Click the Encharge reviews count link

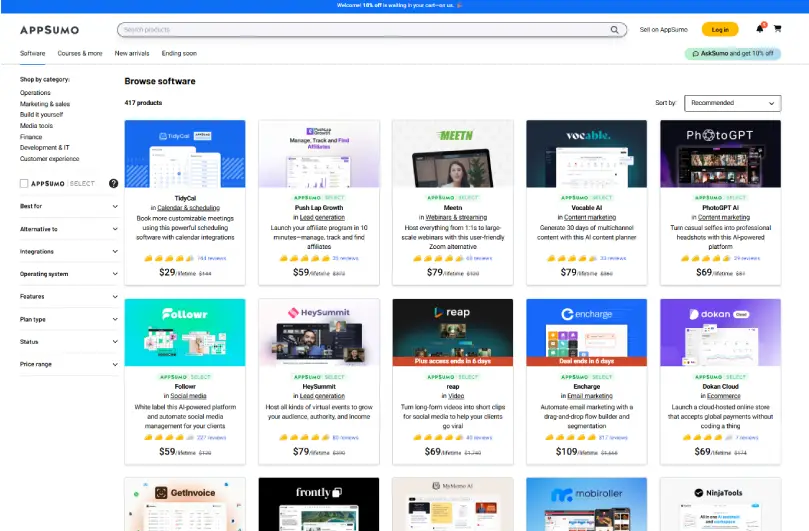click(613, 438)
